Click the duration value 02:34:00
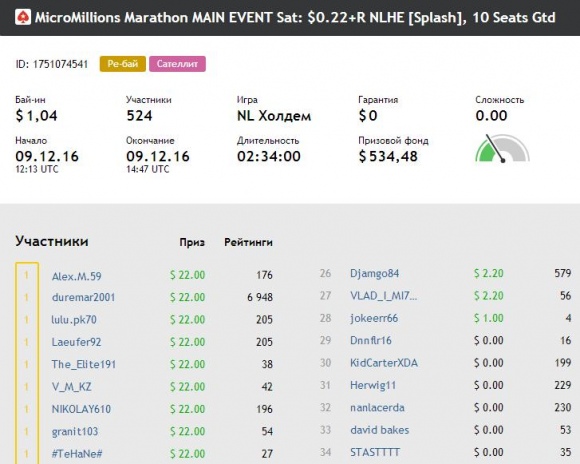580x464 pixels. [269, 157]
